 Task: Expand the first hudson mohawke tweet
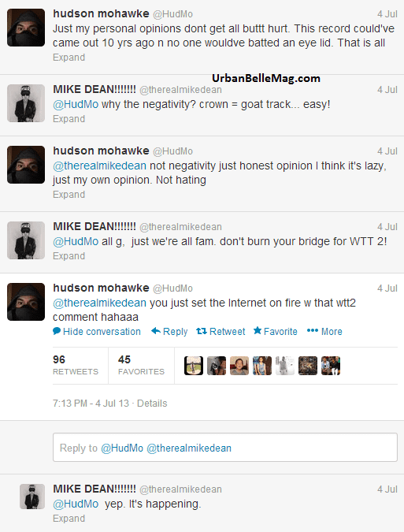pyautogui.click(x=69, y=58)
